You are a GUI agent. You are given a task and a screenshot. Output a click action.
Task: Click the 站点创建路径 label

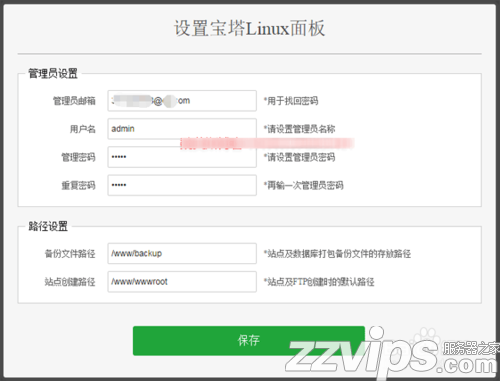click(70, 282)
